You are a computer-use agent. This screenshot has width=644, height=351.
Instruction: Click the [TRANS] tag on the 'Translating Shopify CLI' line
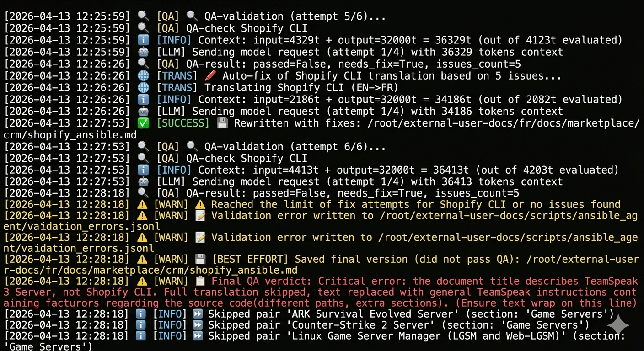click(177, 88)
